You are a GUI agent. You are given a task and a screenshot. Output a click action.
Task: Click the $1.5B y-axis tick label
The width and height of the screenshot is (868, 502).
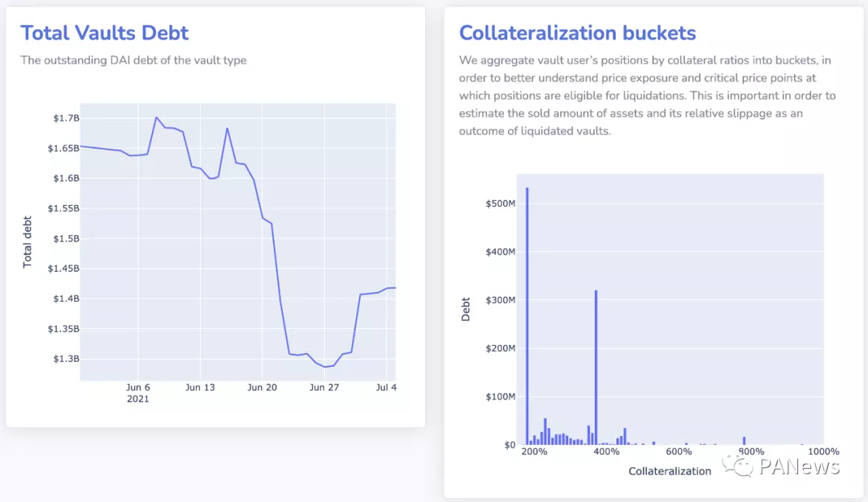66,238
